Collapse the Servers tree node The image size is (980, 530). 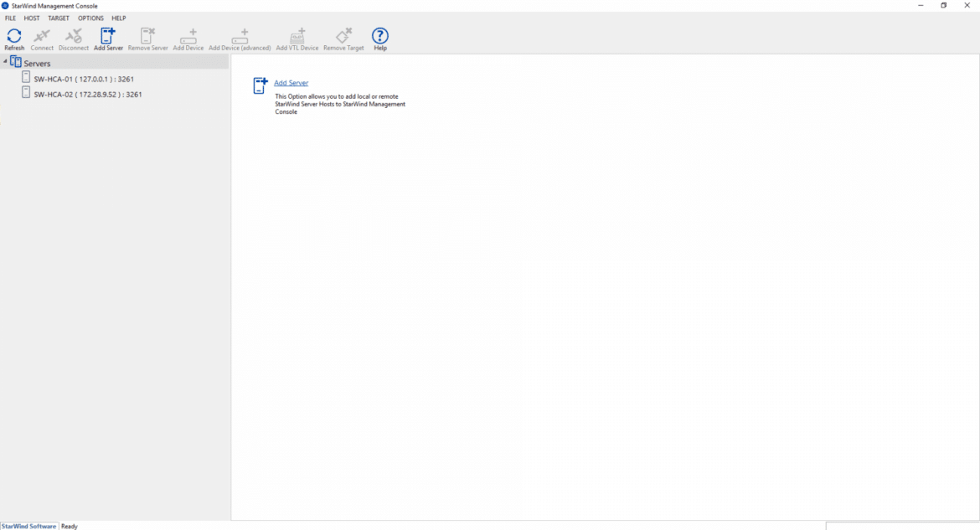(x=5, y=61)
